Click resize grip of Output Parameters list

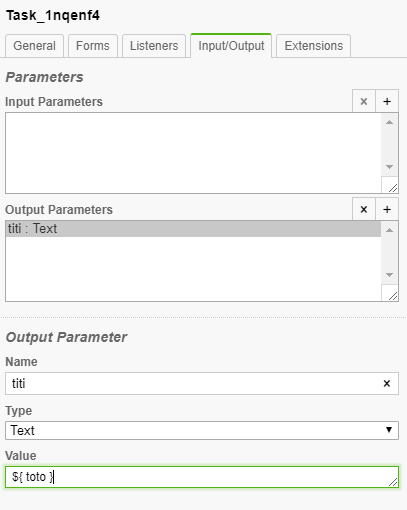pos(393,296)
